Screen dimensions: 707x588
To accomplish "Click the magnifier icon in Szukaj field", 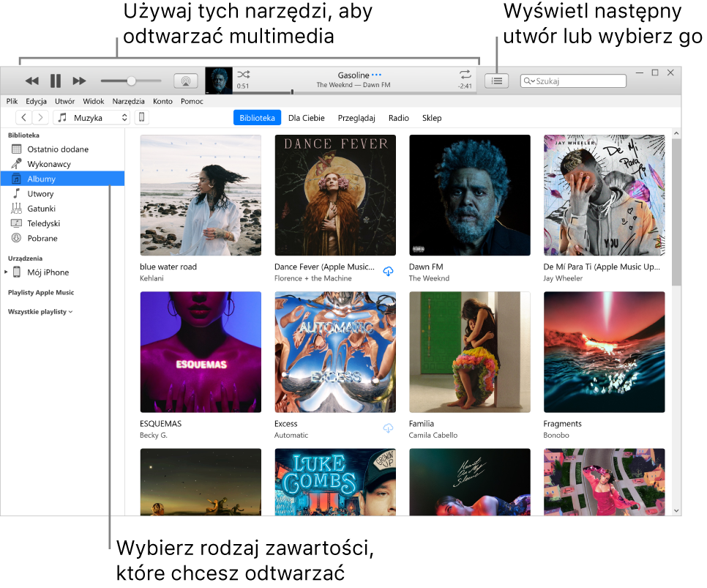I will tap(527, 81).
